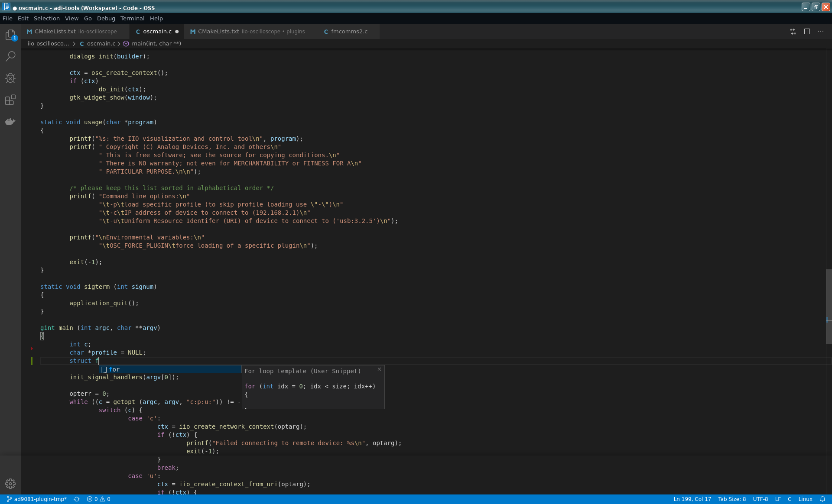832x504 pixels.
Task: Click the errors and warnings status indicator
Action: coord(99,499)
